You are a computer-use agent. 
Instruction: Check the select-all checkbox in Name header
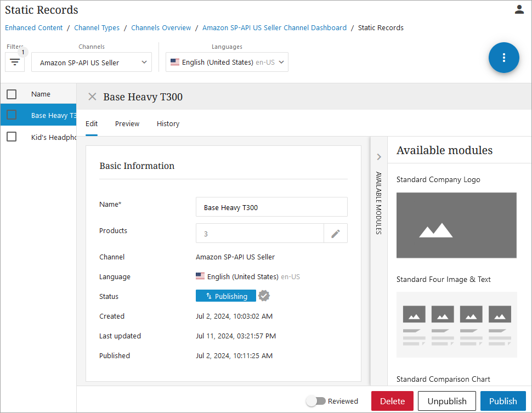(x=12, y=94)
